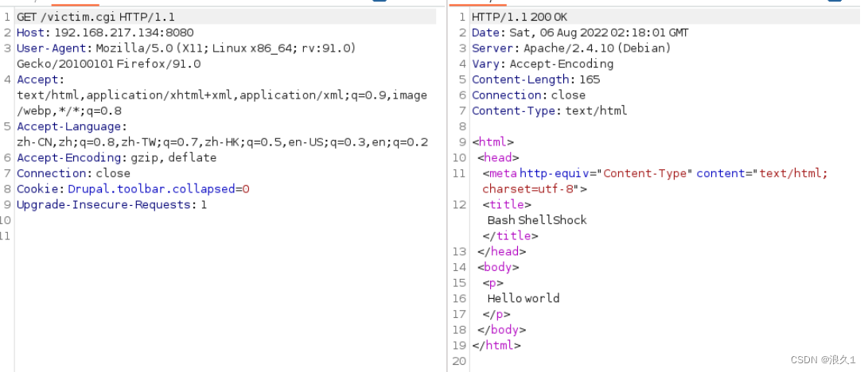This screenshot has height=372, width=868.
Task: Click Connection: close in the response pane
Action: (x=528, y=95)
